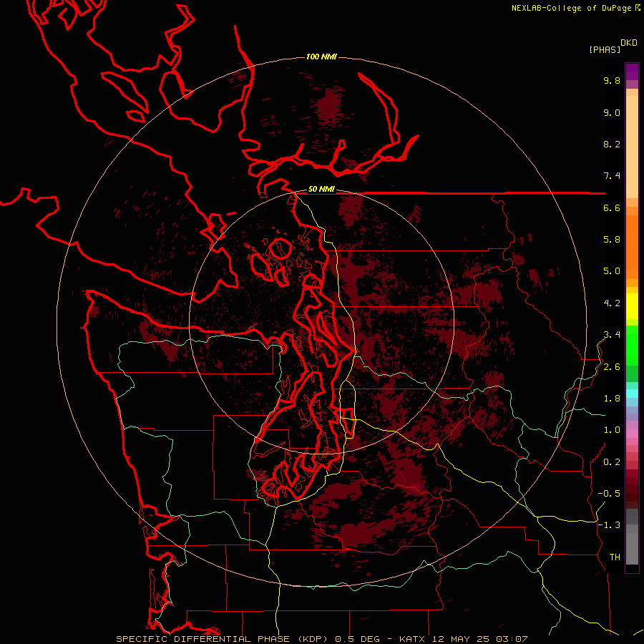Click the 8.2 legend value
The width and height of the screenshot is (644, 644).
(x=612, y=145)
